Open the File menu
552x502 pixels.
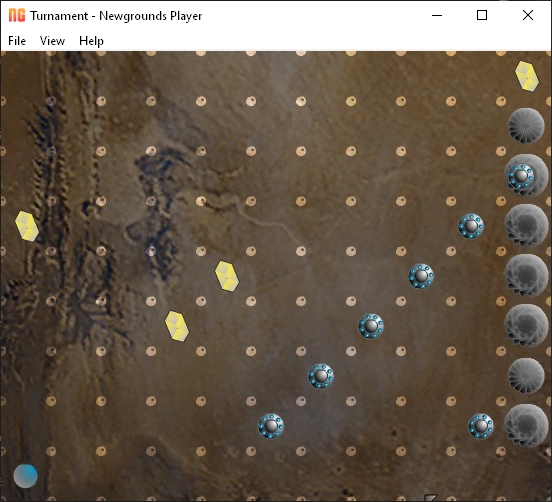click(x=17, y=41)
